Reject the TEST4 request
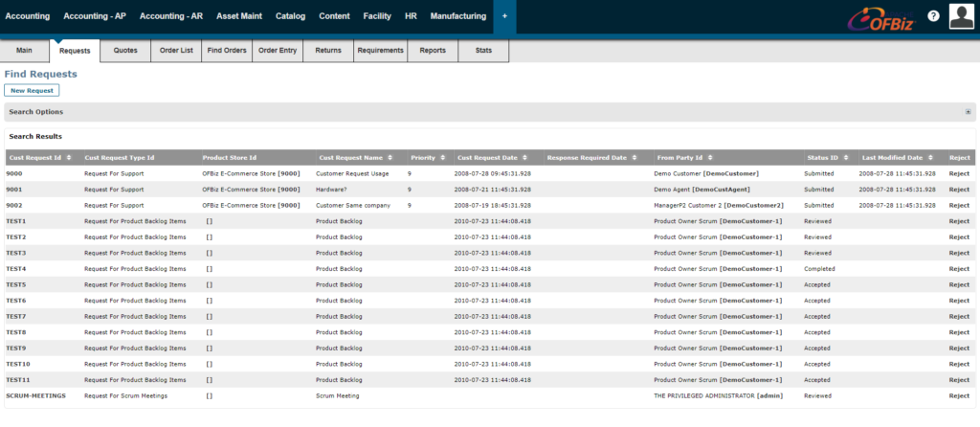Viewport: 980px width, 427px height. [x=959, y=269]
